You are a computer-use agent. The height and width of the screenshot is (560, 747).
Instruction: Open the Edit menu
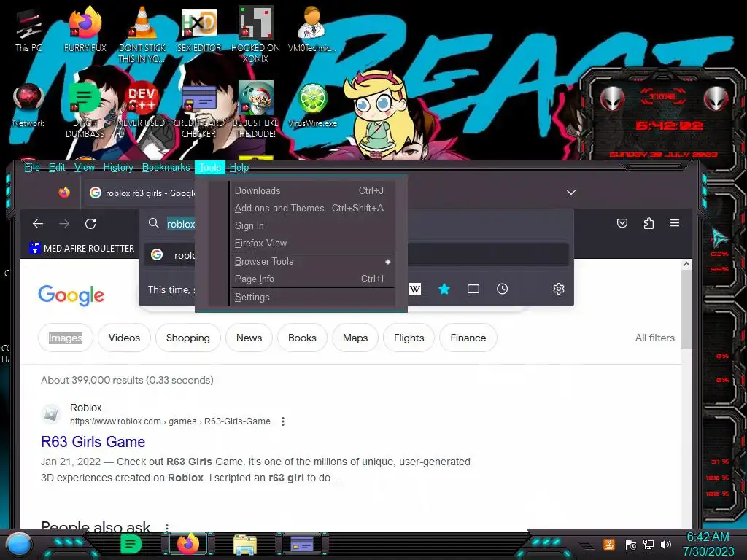tap(57, 167)
